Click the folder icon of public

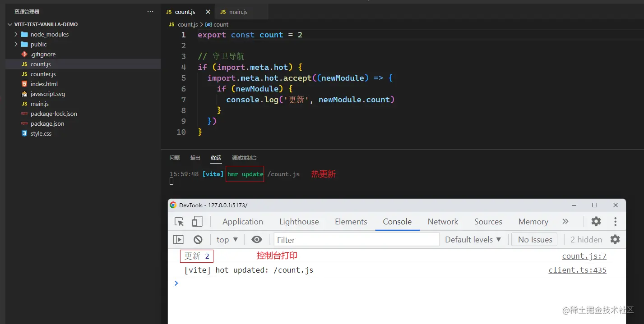tap(24, 44)
